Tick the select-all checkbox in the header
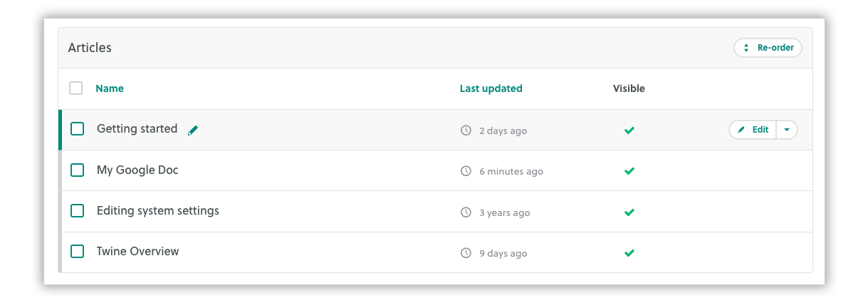This screenshot has height=303, width=868. (75, 88)
